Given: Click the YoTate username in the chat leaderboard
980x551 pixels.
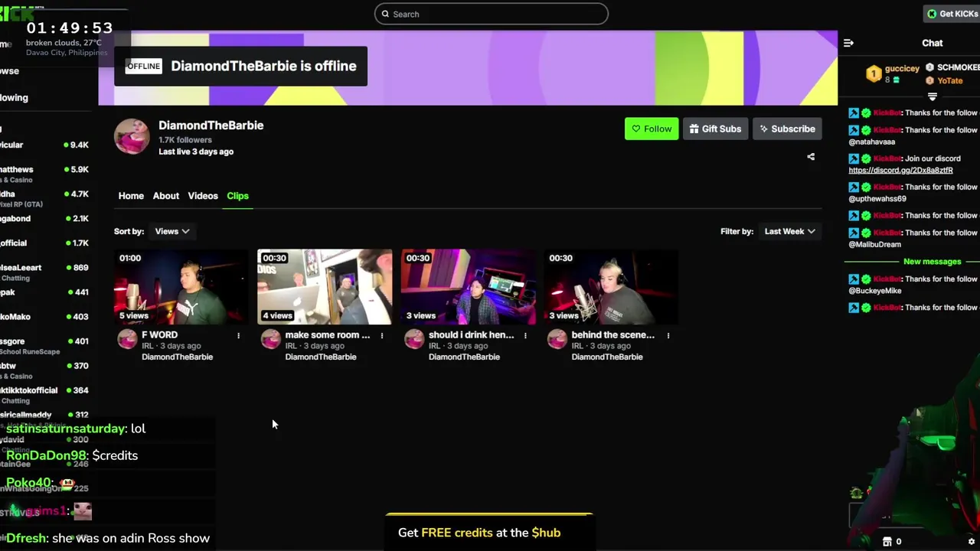Looking at the screenshot, I should click(x=950, y=80).
